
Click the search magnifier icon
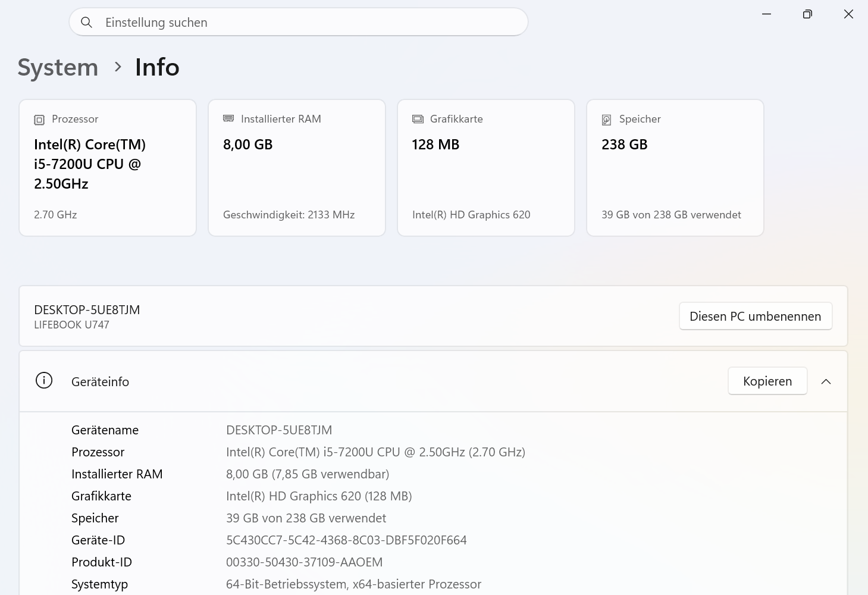point(87,23)
